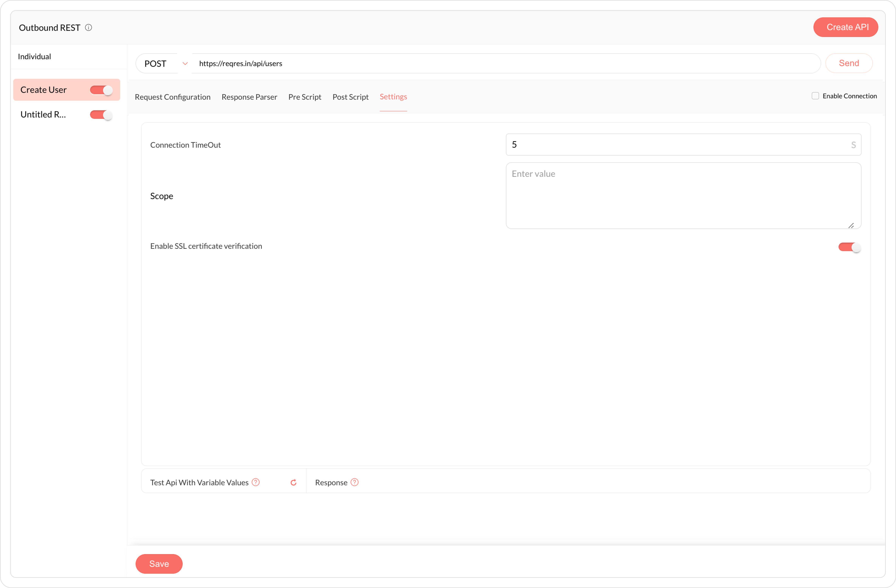Toggle the Untitled R... request switch
Viewport: 896px width, 588px height.
101,115
